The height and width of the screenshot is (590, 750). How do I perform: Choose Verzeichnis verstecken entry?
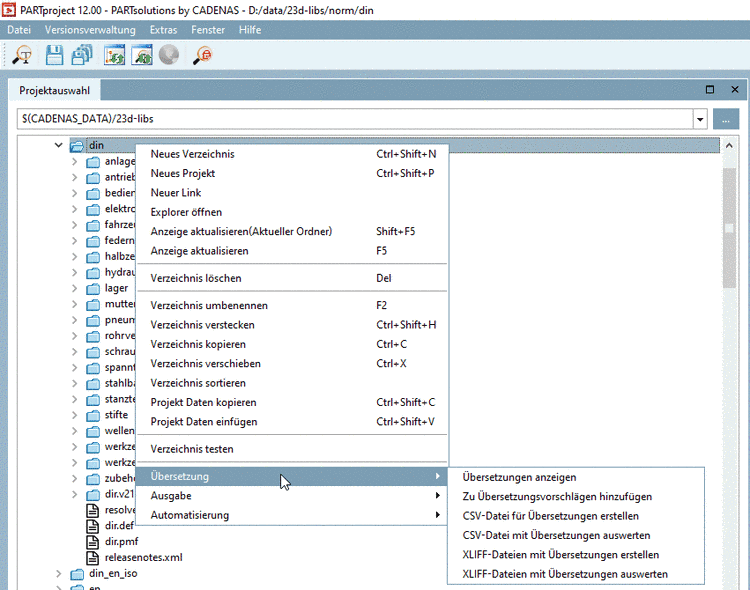pyautogui.click(x=292, y=325)
